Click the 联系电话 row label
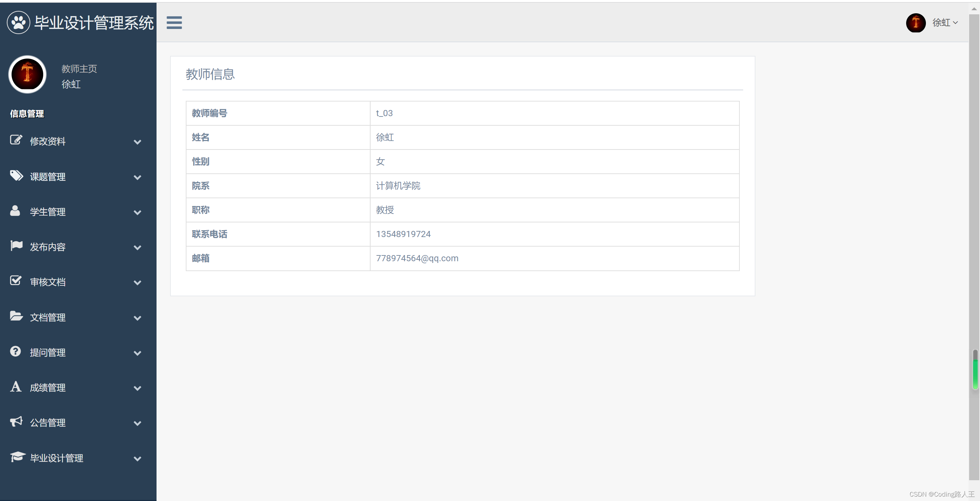This screenshot has height=501, width=980. [210, 234]
